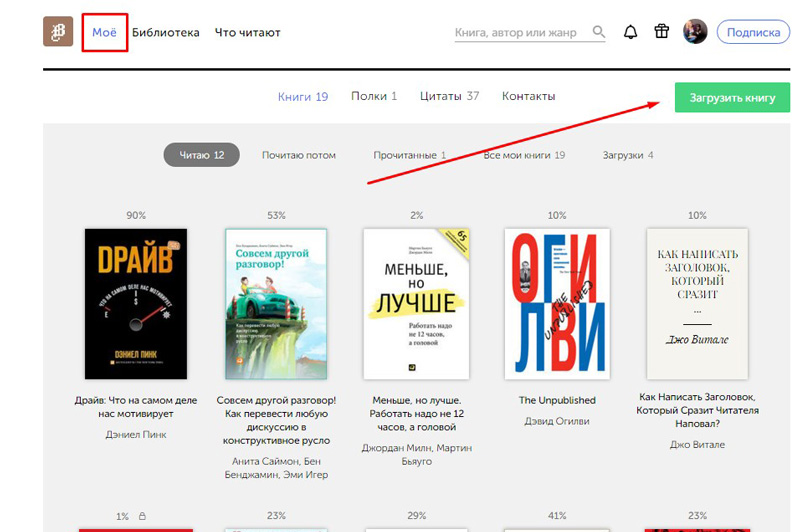
Task: Go to Библиотека section
Action: pyautogui.click(x=165, y=32)
